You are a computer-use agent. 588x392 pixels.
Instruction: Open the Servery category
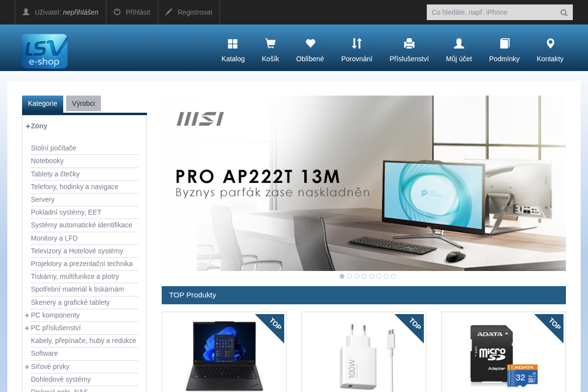[43, 199]
